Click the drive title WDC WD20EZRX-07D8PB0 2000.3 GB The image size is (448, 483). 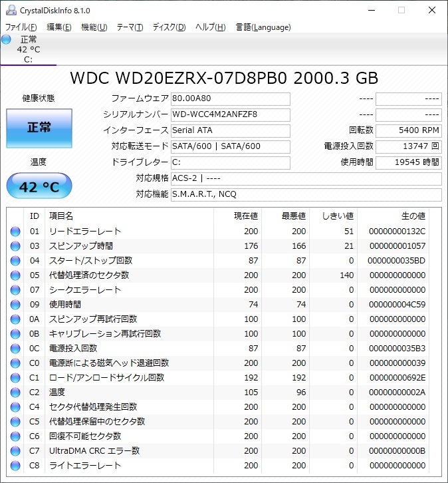click(x=224, y=78)
